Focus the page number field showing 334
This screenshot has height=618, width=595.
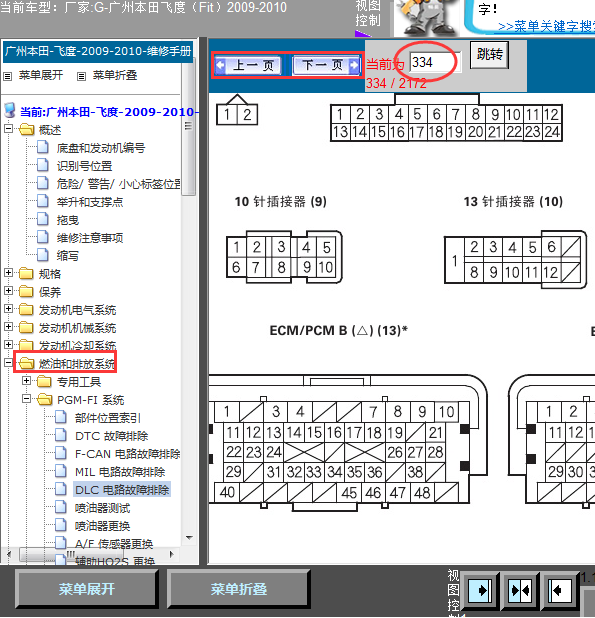pos(435,62)
